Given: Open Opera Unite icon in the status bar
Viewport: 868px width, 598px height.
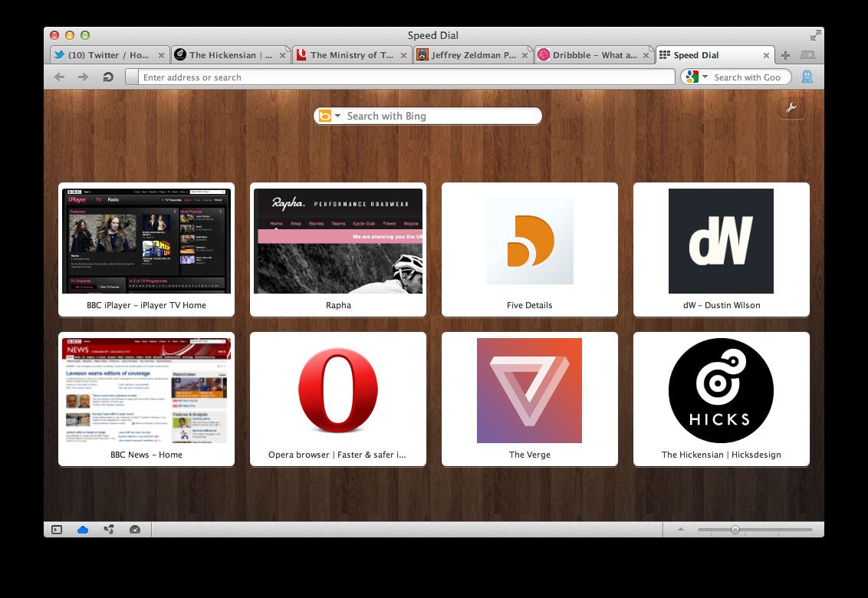Looking at the screenshot, I should point(109,529).
